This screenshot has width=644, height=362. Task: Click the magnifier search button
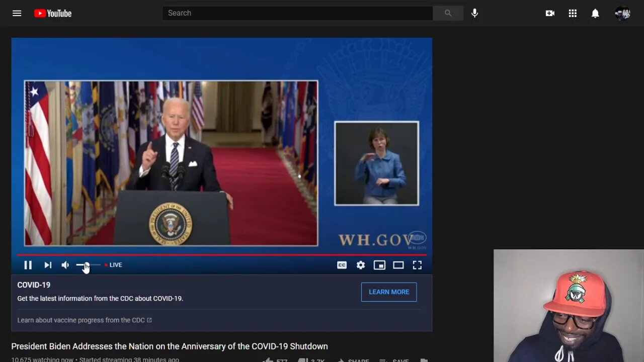[x=448, y=13]
